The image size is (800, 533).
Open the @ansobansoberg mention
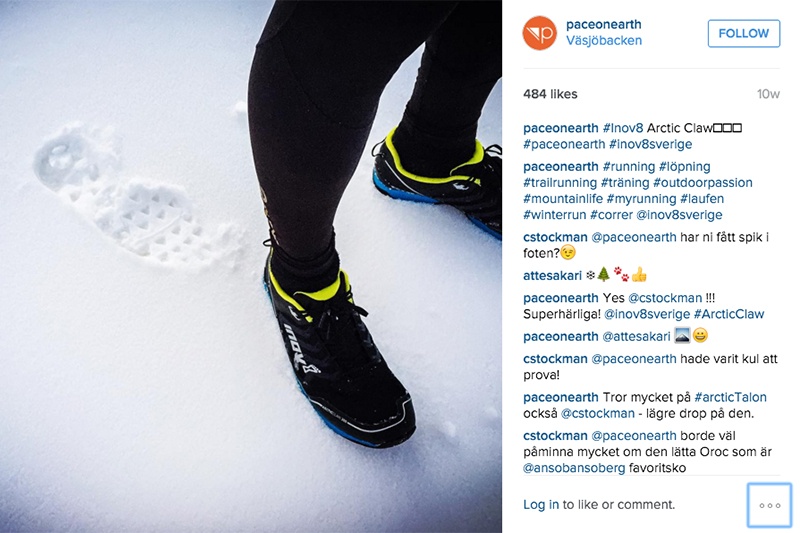point(574,468)
